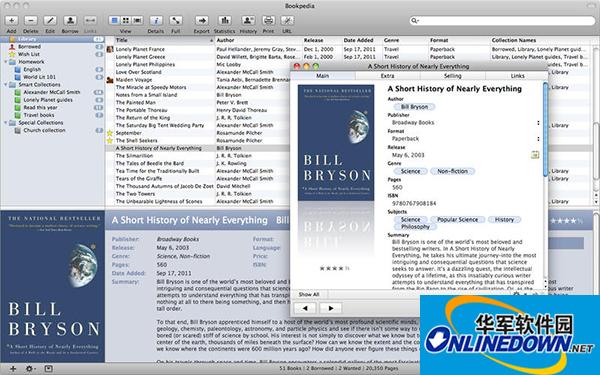Viewport: 600px width, 375px height.
Task: Open the Release date calendar icon
Action: pyautogui.click(x=535, y=155)
